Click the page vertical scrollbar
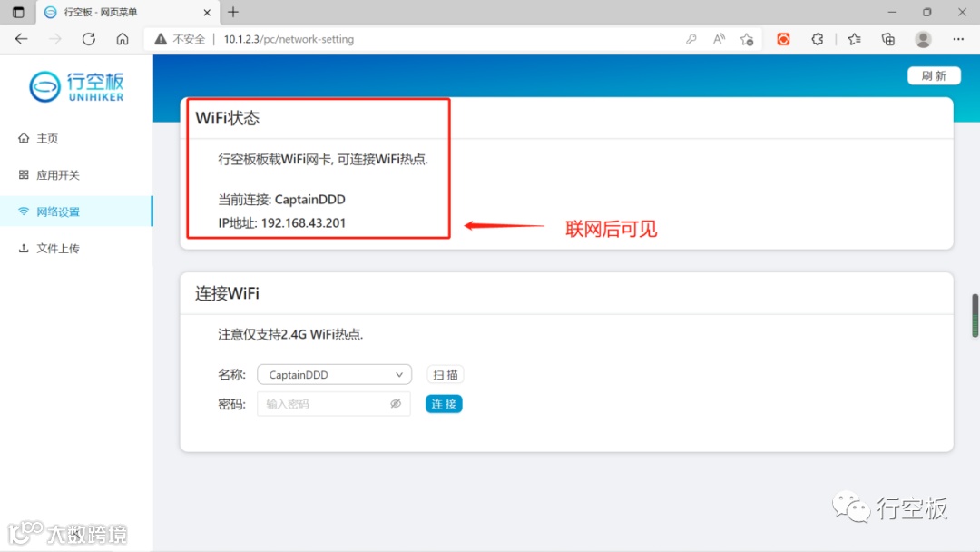980x552 pixels. pos(975,316)
